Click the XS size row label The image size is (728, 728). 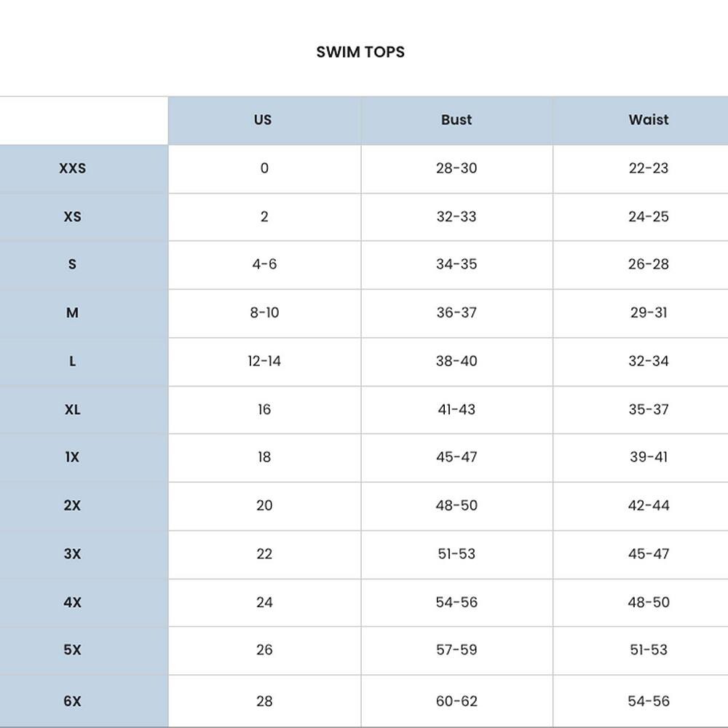(72, 217)
